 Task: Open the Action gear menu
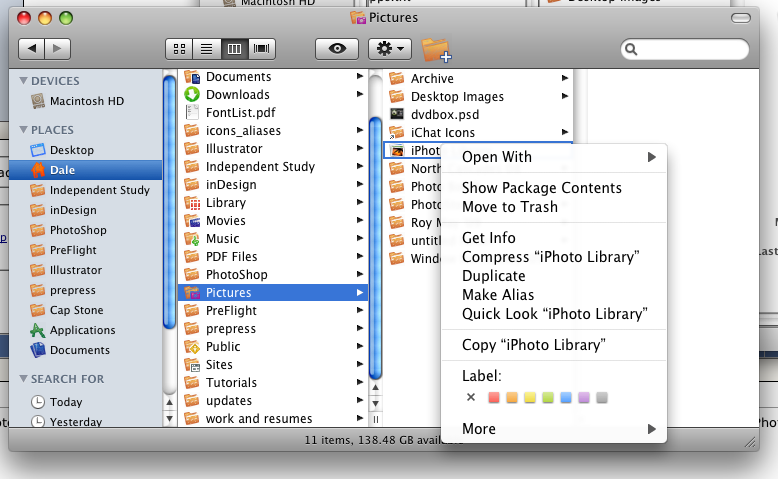tap(389, 49)
